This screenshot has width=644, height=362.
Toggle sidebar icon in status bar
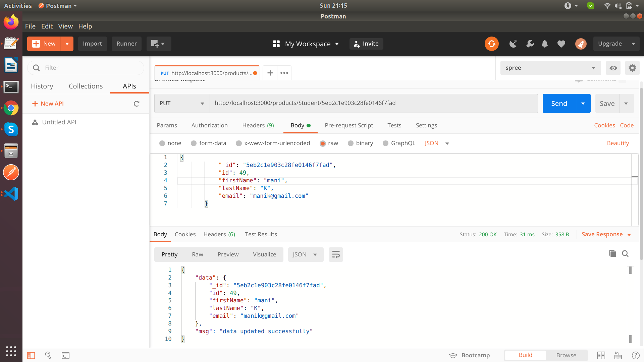pyautogui.click(x=31, y=355)
